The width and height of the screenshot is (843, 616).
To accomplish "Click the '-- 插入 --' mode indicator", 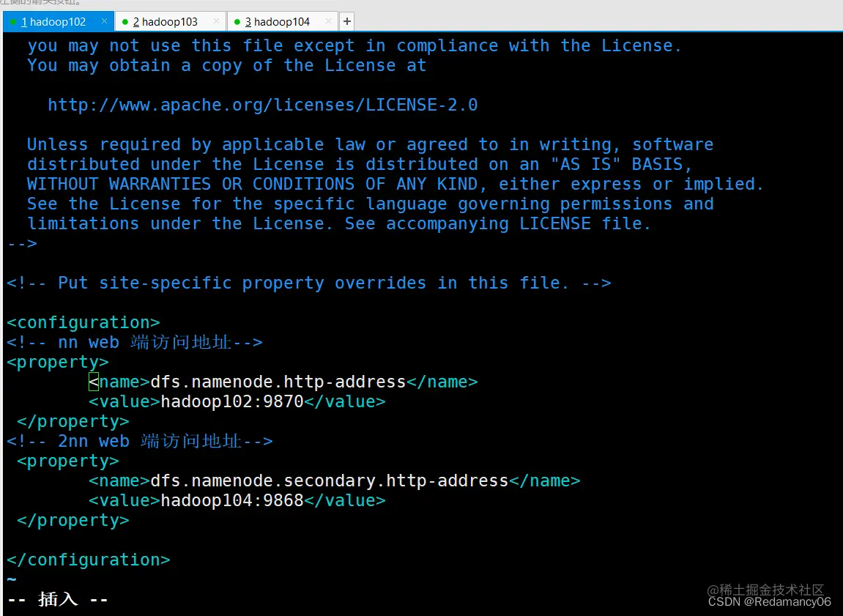I will tap(58, 599).
